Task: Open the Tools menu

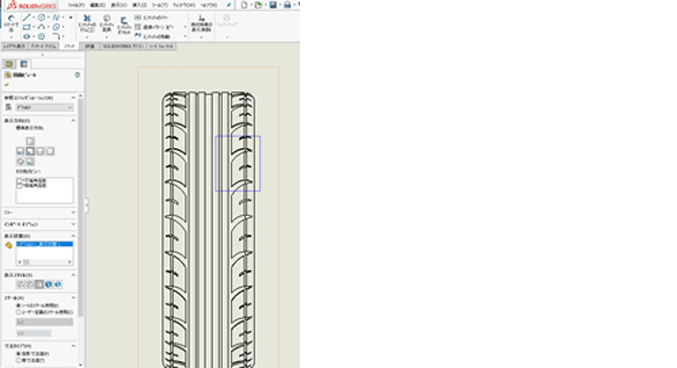Action: [x=160, y=5]
